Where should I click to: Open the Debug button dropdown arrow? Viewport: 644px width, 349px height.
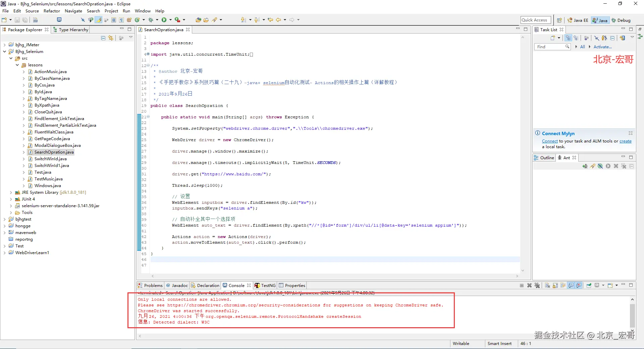pyautogui.click(x=157, y=20)
